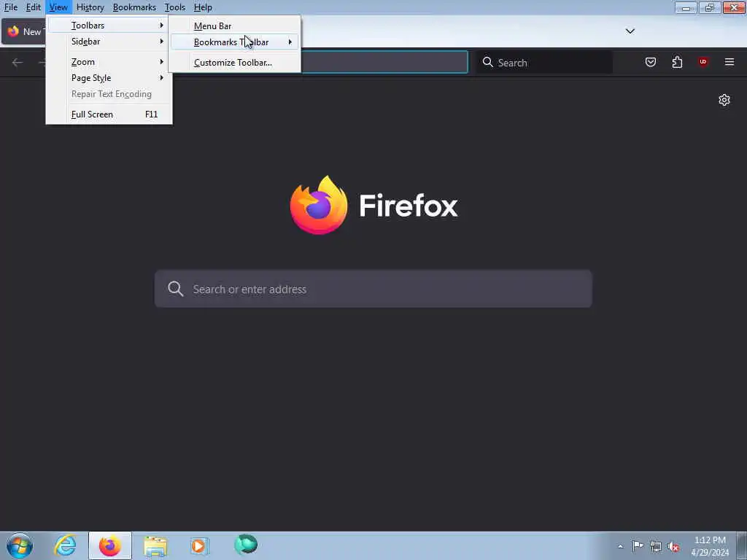Expand the Toolbars submenu entry
Screen dimensions: 747x560
click(x=109, y=26)
